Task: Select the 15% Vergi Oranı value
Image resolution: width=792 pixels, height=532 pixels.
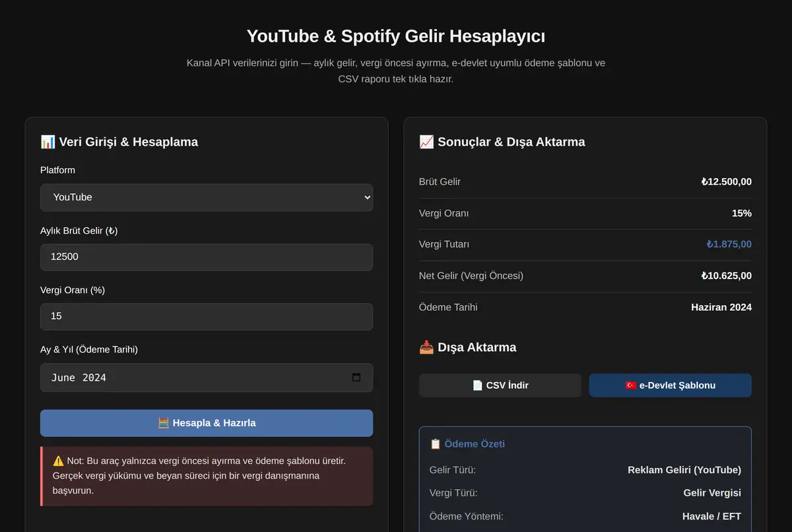Action: [742, 213]
